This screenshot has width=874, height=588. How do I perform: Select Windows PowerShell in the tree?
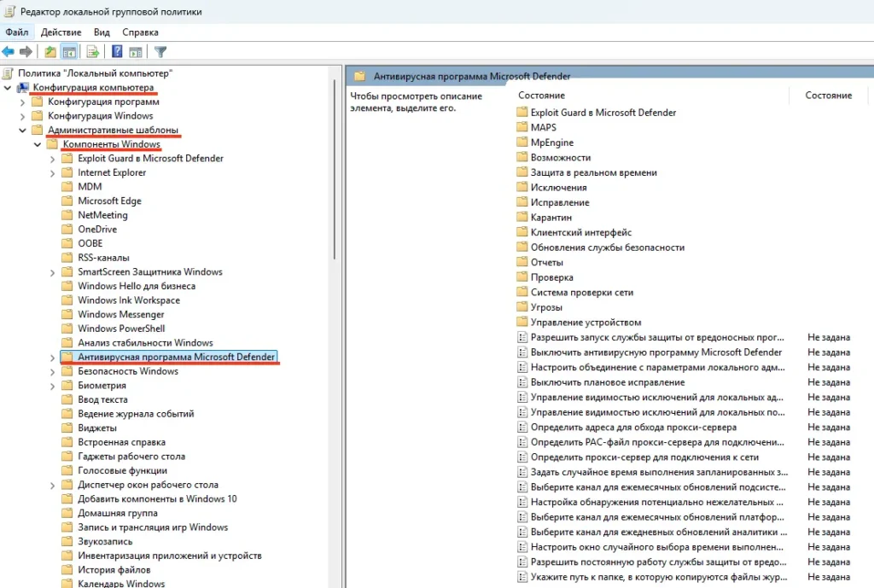tap(121, 329)
